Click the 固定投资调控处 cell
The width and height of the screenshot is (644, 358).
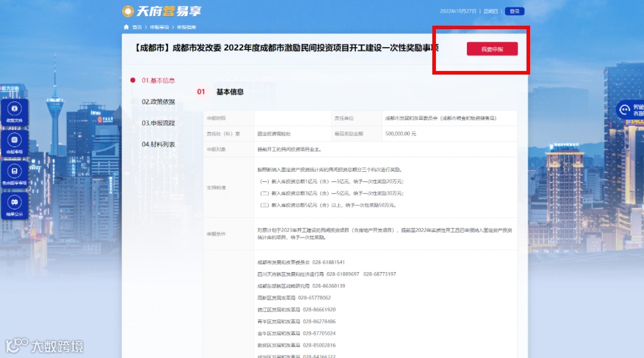click(x=274, y=134)
